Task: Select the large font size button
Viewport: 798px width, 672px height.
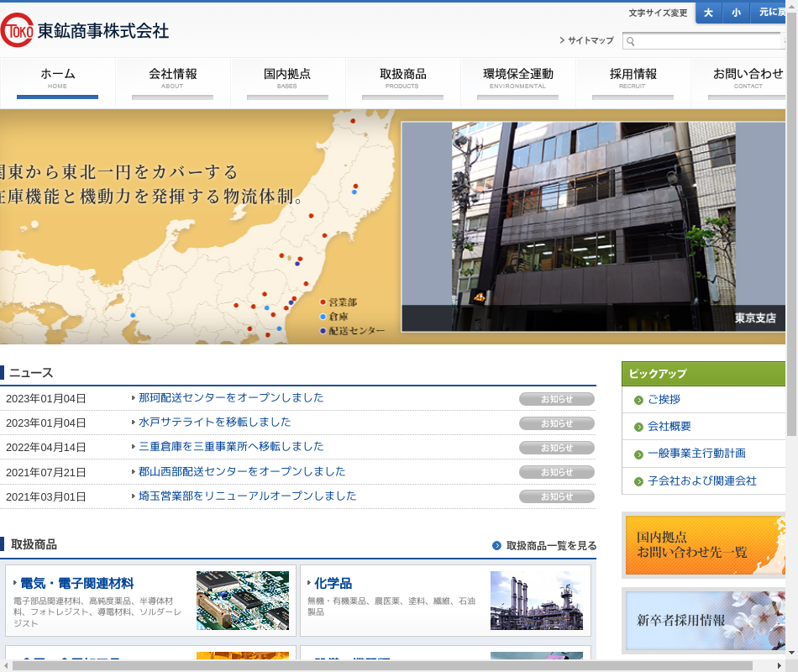Action: 708,13
